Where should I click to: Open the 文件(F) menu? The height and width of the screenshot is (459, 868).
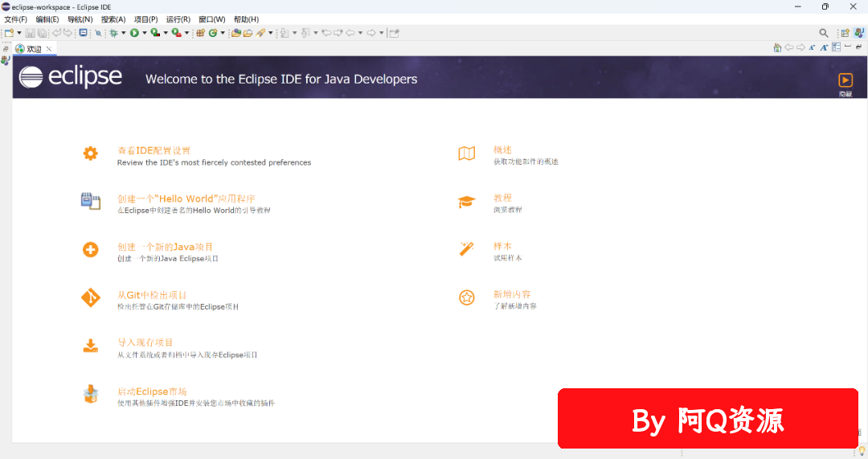click(15, 19)
